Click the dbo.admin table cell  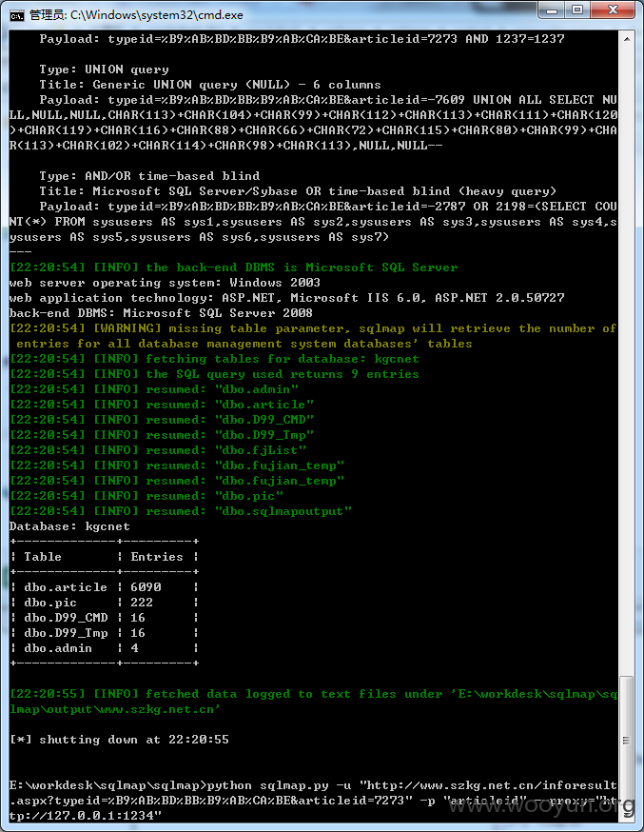(58, 648)
